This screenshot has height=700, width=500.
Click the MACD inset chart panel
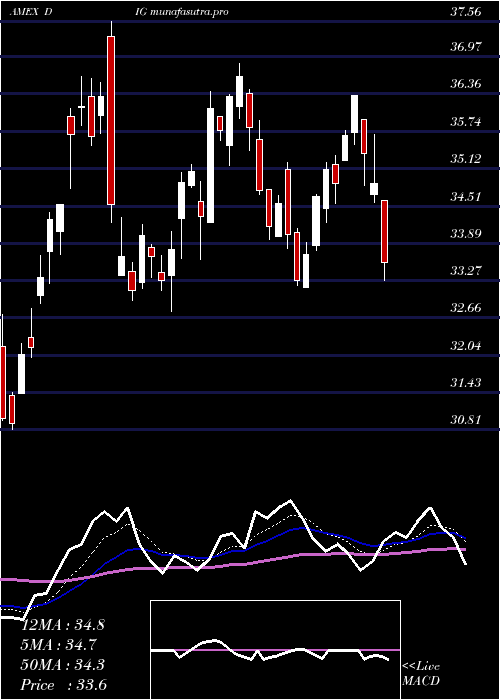pyautogui.click(x=275, y=650)
